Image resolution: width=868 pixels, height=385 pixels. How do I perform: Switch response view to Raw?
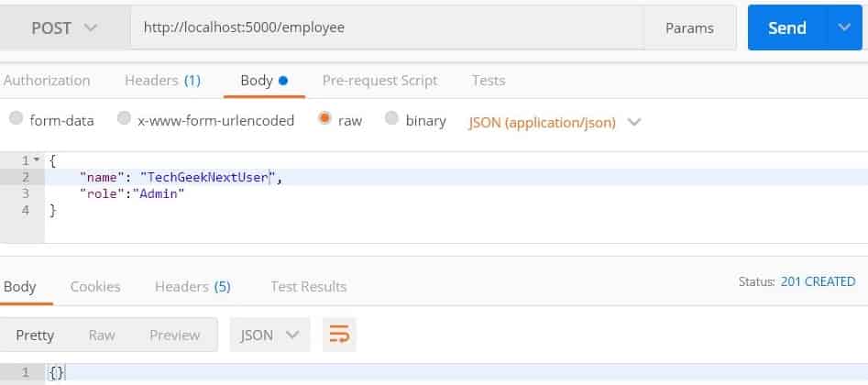coord(102,335)
